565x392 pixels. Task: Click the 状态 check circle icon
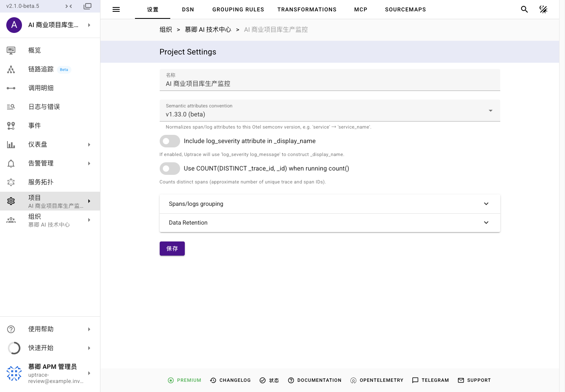(x=262, y=380)
